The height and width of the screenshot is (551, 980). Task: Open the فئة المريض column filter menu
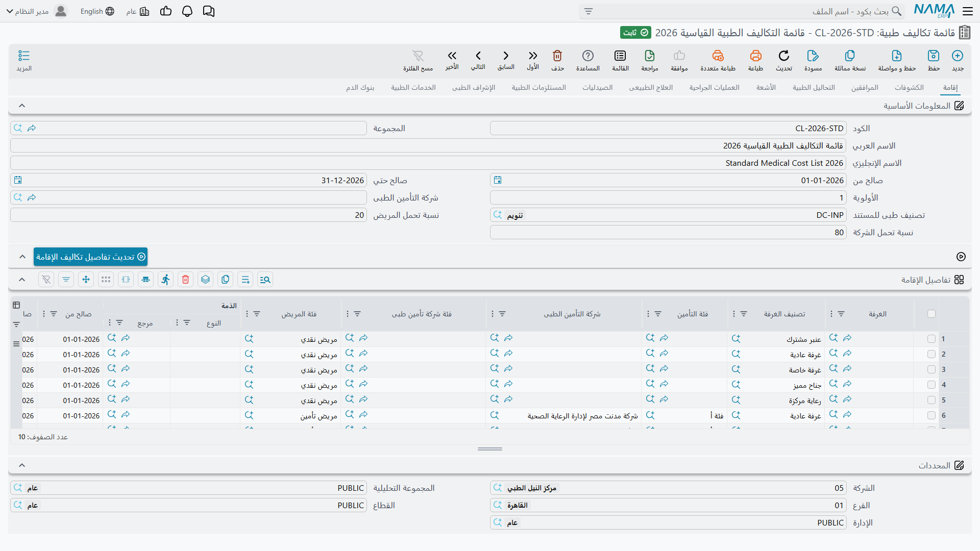[x=257, y=314]
